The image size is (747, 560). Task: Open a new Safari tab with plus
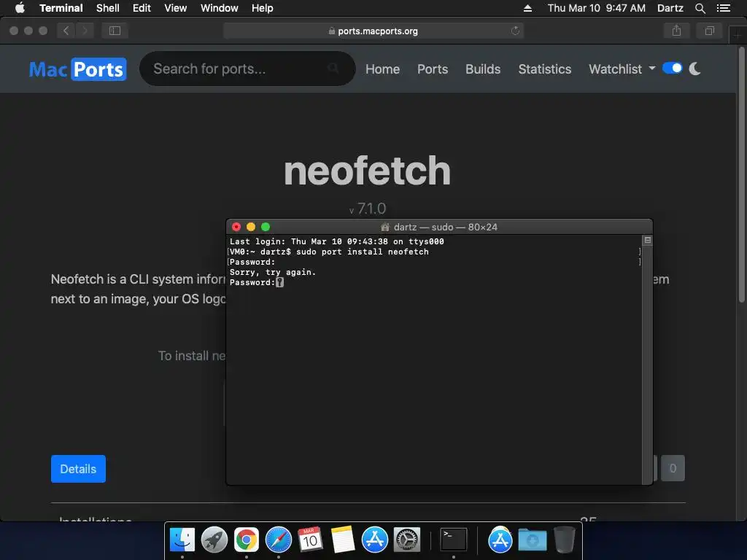click(x=738, y=35)
